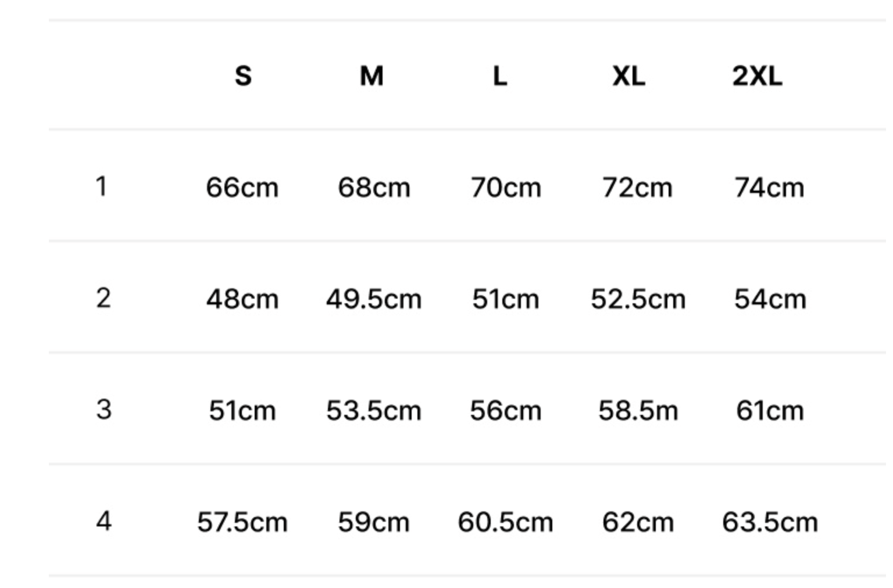Click row label 2
This screenshot has width=893, height=588.
(x=103, y=298)
